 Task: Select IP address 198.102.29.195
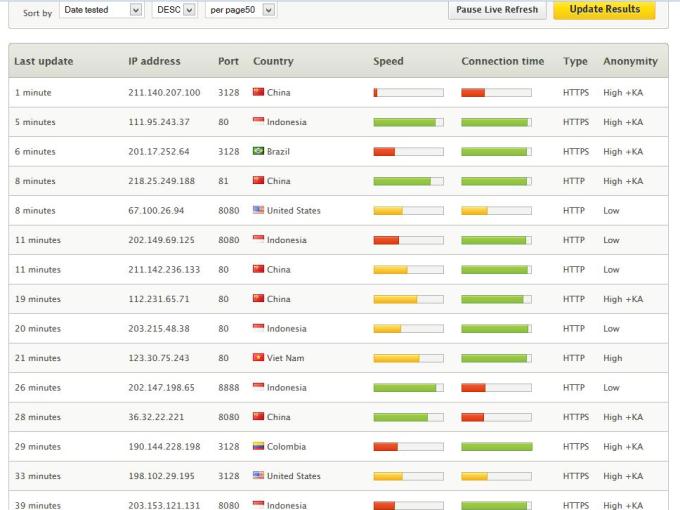(x=161, y=476)
